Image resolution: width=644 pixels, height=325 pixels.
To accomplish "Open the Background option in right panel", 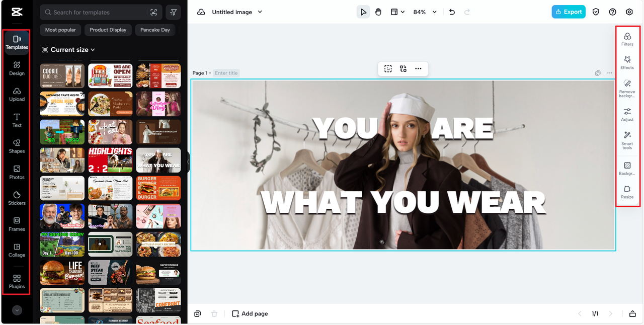I will [x=627, y=169].
